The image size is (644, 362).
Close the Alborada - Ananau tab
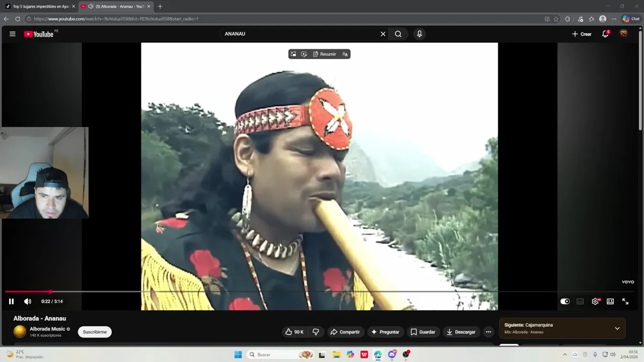click(x=149, y=7)
